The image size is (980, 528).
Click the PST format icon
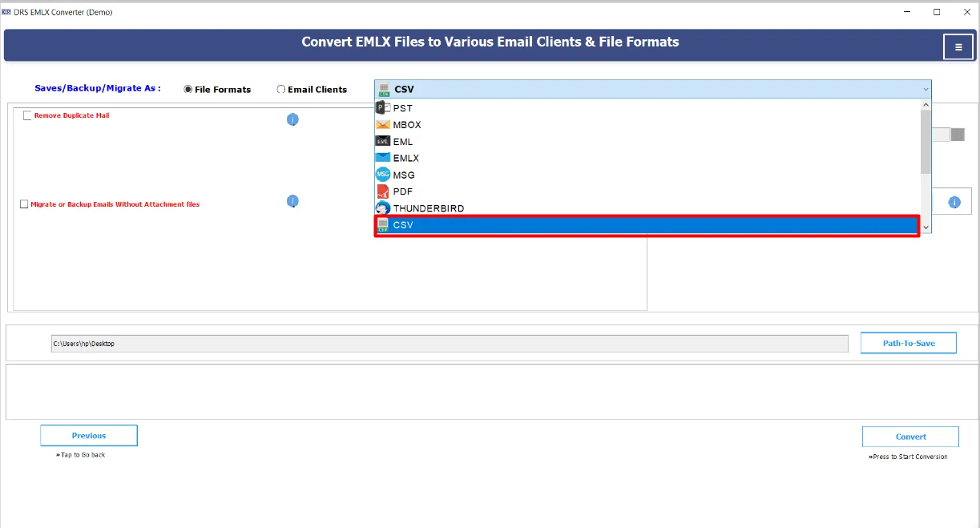point(381,107)
